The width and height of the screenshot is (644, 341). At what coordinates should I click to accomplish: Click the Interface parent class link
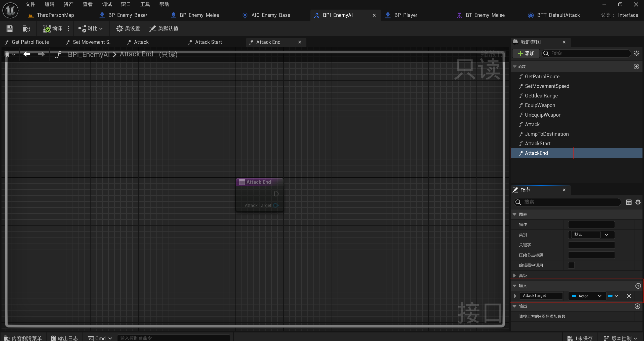coord(628,15)
